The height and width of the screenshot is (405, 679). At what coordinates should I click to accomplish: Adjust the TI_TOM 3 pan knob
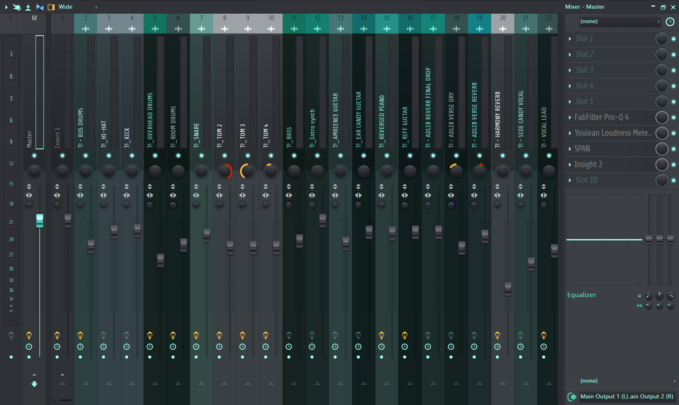click(247, 172)
